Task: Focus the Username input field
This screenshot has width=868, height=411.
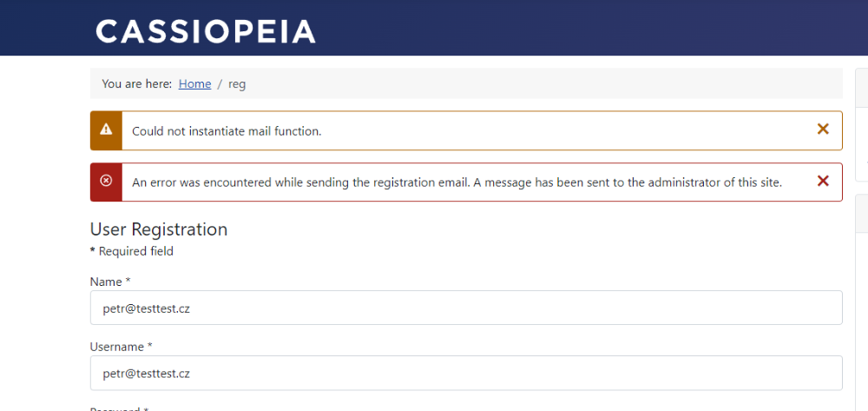Action: coord(466,373)
